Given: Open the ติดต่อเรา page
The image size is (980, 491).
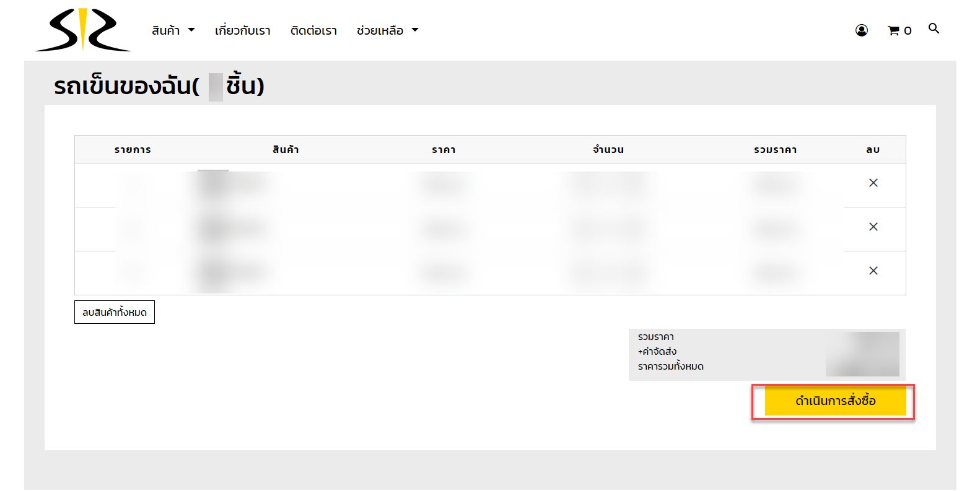Looking at the screenshot, I should [313, 30].
